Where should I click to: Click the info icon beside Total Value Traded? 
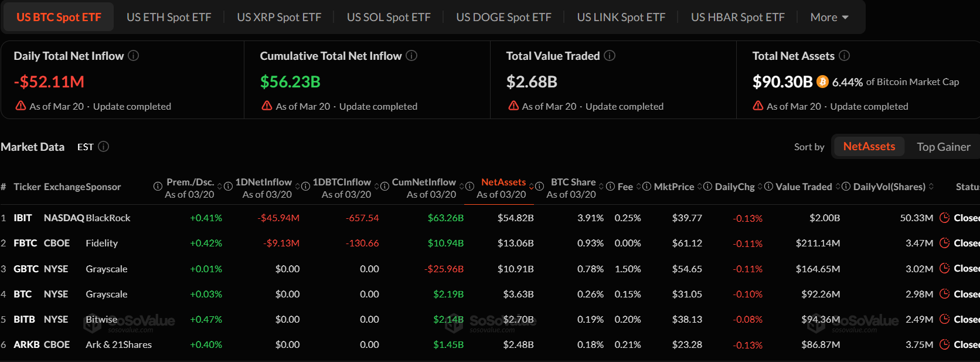610,56
